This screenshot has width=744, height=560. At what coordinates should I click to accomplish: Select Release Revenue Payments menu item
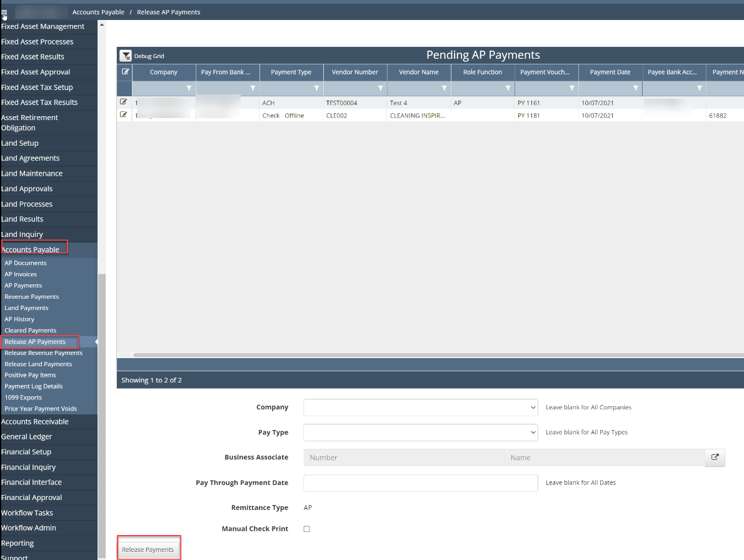(x=43, y=353)
